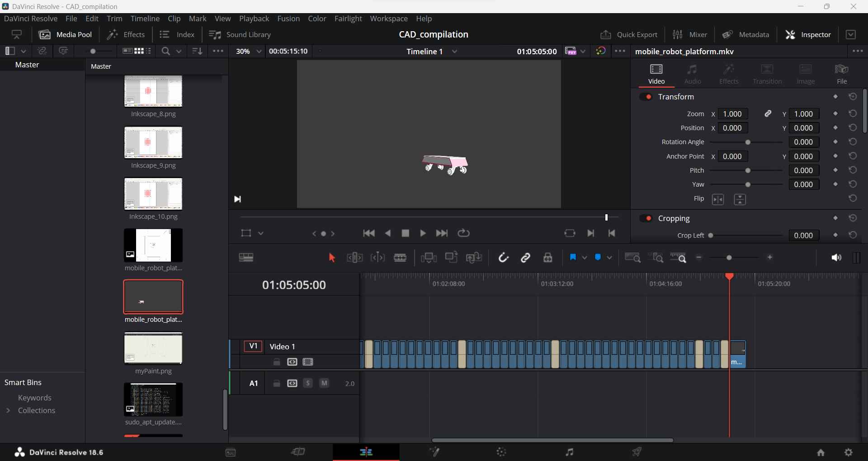Adjust the timeline zoom slider handle
Viewport: 868px width, 461px height.
tap(729, 258)
